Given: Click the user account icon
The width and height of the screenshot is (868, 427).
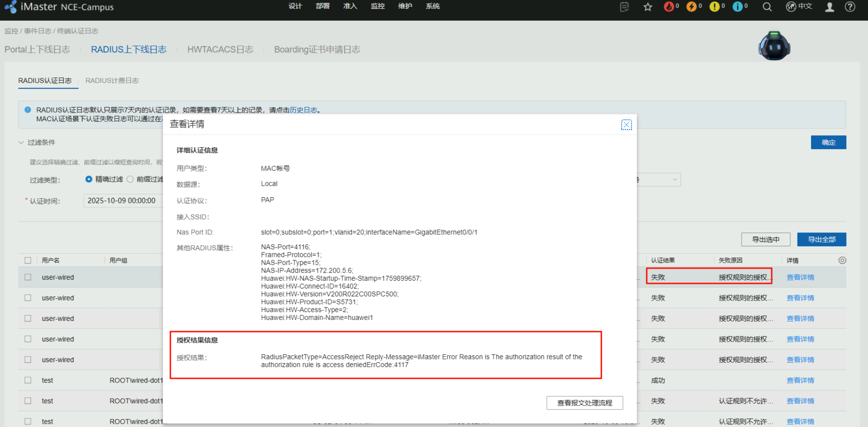Looking at the screenshot, I should pyautogui.click(x=830, y=7).
